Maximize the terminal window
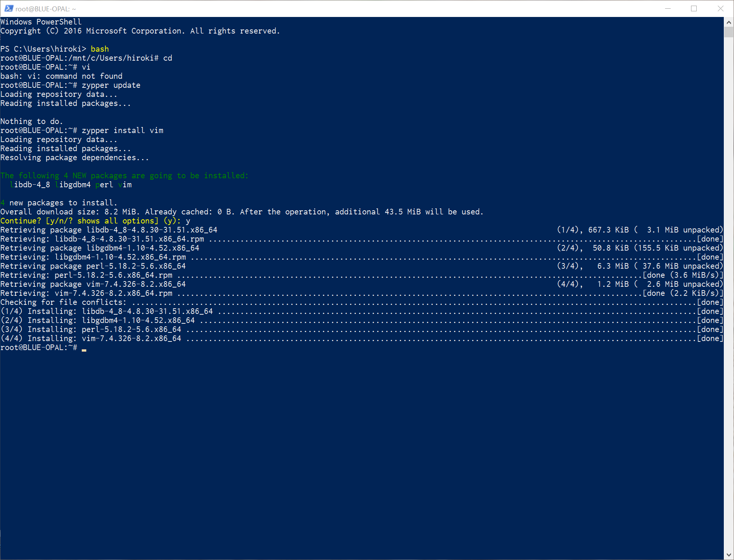Viewport: 734px width, 560px height. [694, 8]
